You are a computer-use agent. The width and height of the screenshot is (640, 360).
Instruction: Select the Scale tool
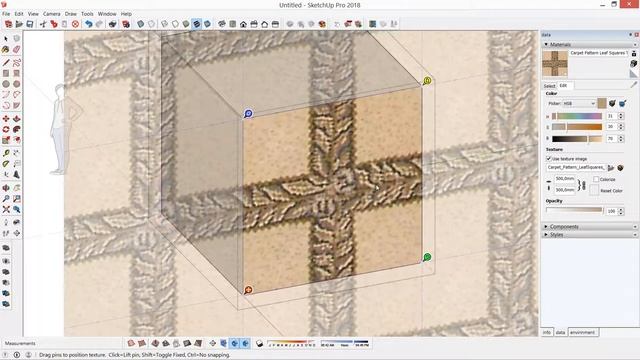[x=6, y=140]
